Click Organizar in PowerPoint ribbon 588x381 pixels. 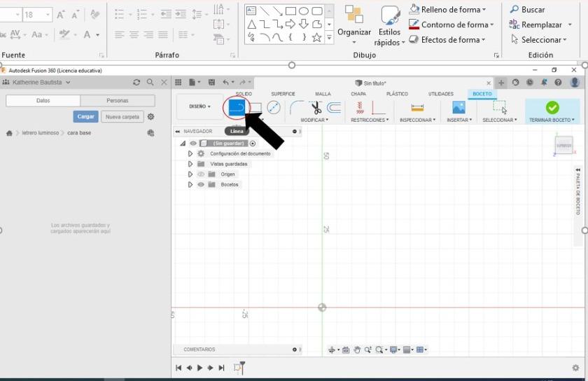click(354, 25)
